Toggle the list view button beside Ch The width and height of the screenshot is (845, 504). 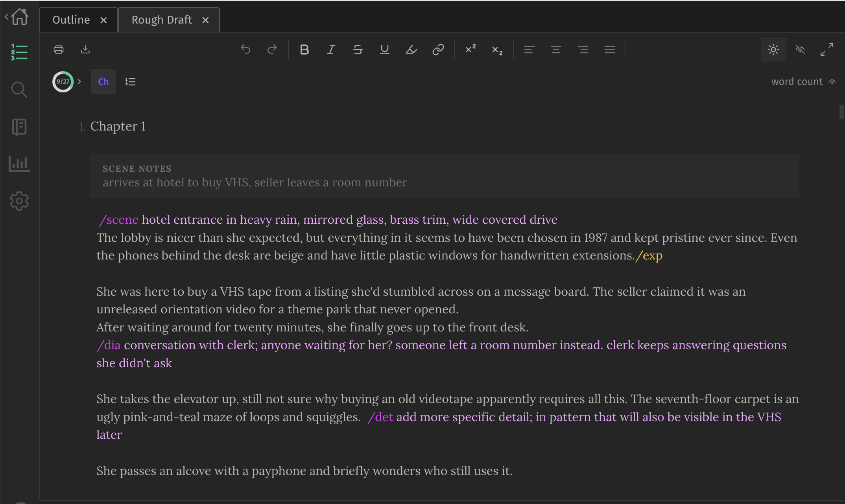click(x=130, y=82)
